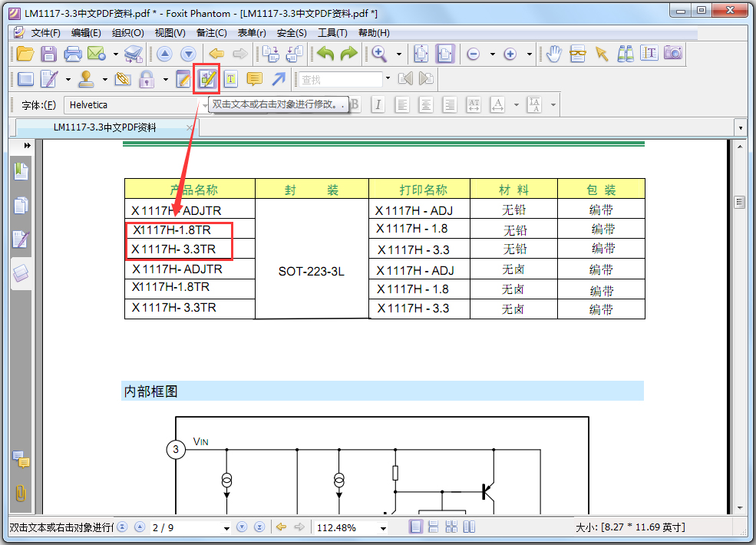Screen dimensions: 756x545
Task: Click the Save floppy disk icon
Action: tap(49, 54)
